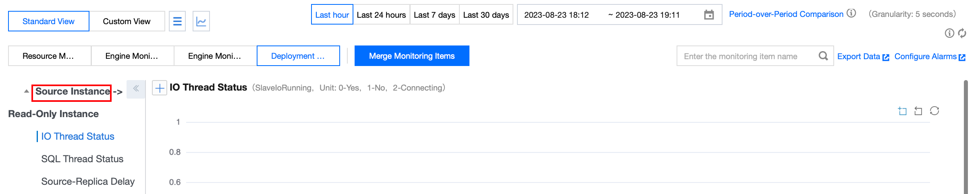Open the start date 2023-08-23 18:12 picker
Viewport: 980px width, 194px height.
pos(556,15)
